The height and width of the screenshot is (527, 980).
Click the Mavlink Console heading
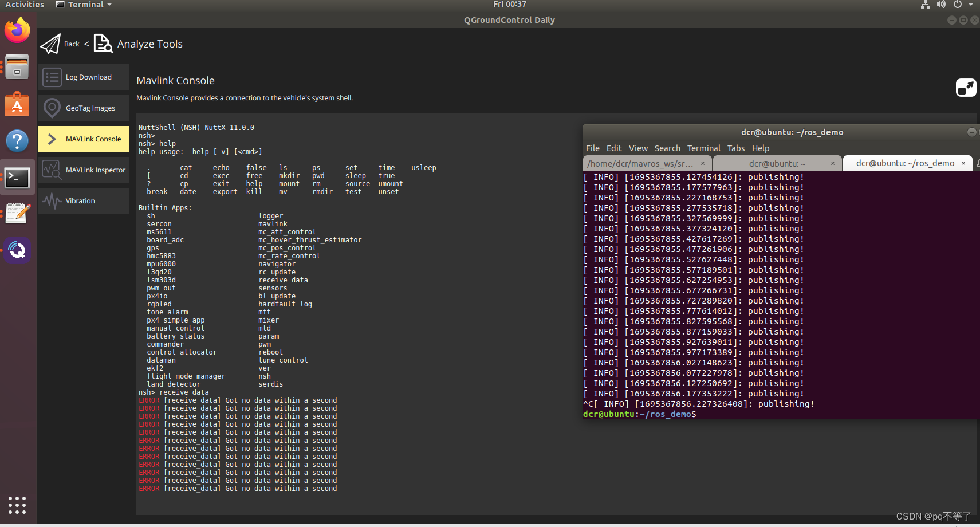point(175,81)
